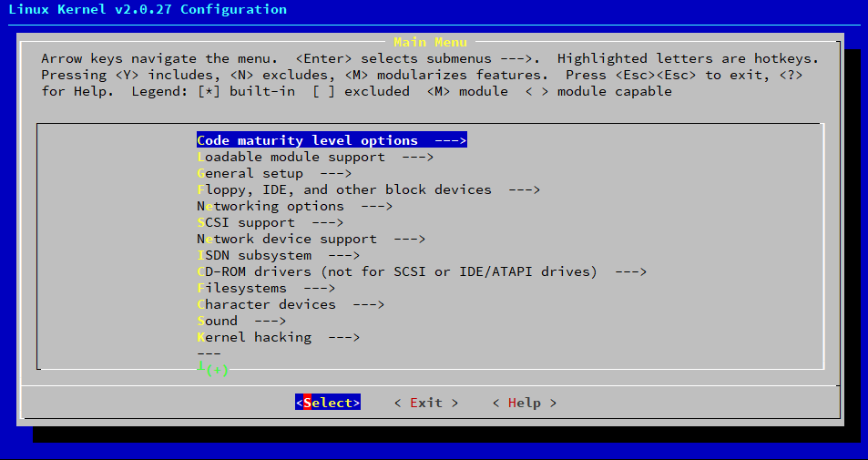The height and width of the screenshot is (460, 868).
Task: Click the Select button
Action: [328, 403]
